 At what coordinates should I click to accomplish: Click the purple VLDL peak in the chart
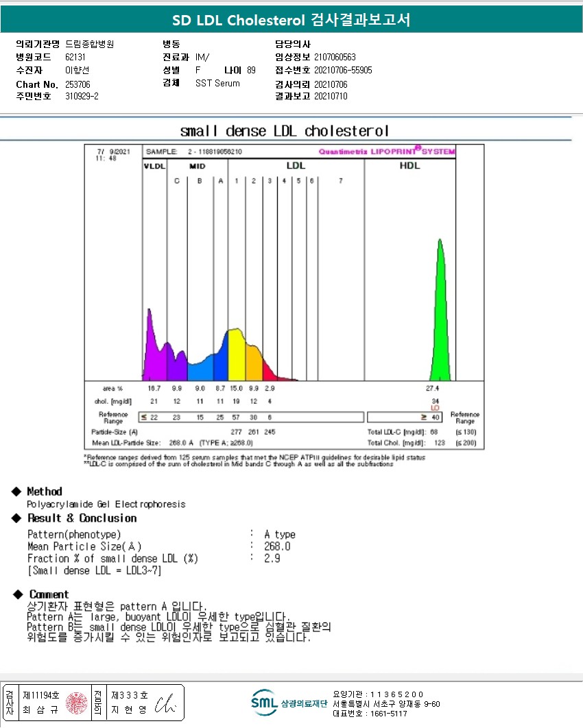click(x=154, y=345)
